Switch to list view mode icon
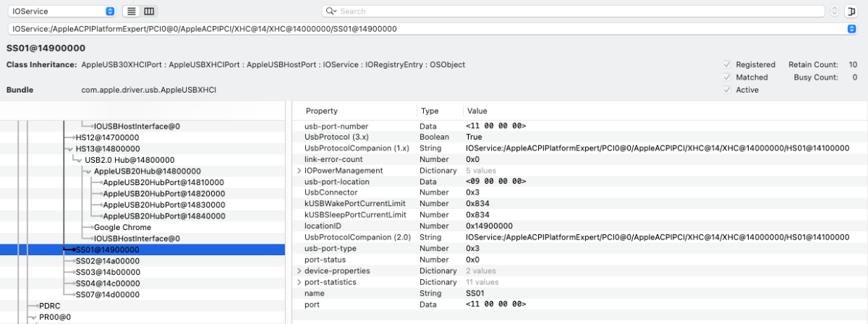Screen dimensions: 868x324 [131, 12]
